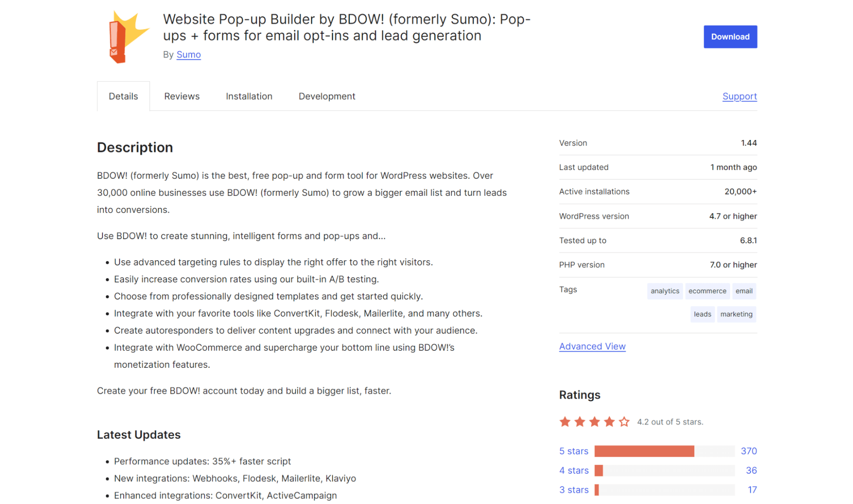Select the ecommerce tag
853x504 pixels.
tap(707, 291)
